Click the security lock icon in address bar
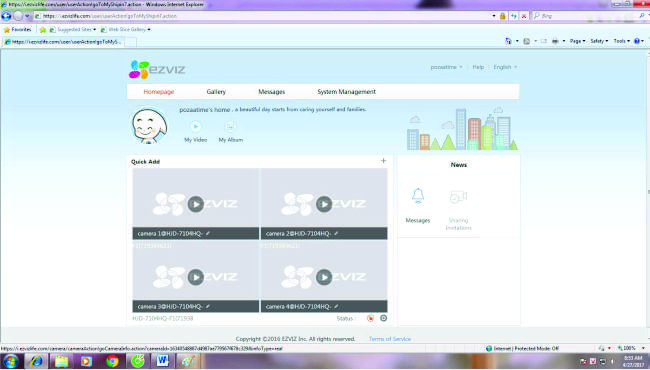650x370 pixels. (x=503, y=16)
